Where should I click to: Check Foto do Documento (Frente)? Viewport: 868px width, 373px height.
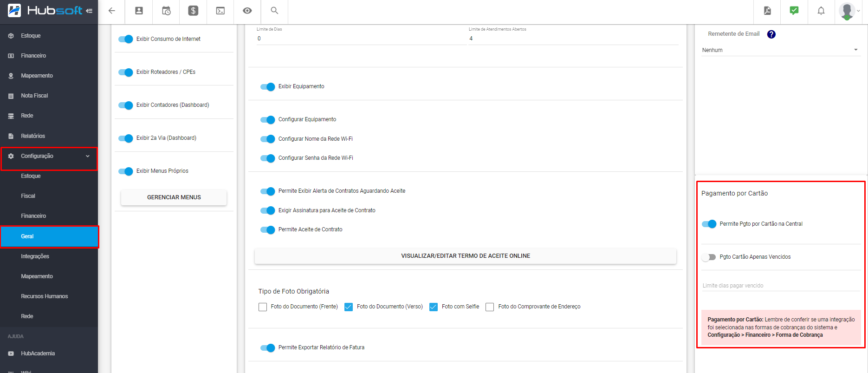click(x=263, y=307)
